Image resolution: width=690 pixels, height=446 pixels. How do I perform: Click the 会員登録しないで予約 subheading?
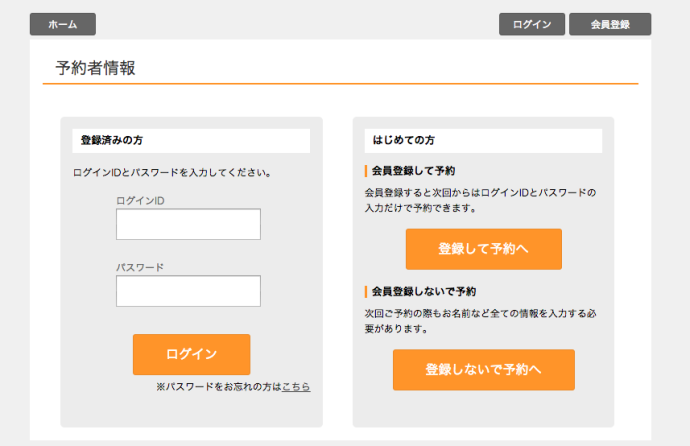coord(423,291)
